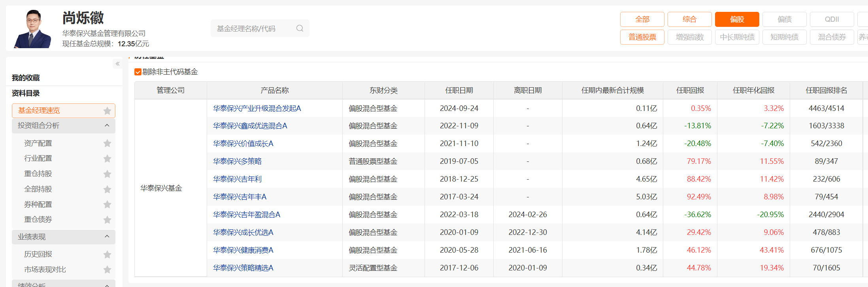Screen dimensions: 868x287
Task: Click the 任职年化回报 column header
Action: [x=753, y=90]
